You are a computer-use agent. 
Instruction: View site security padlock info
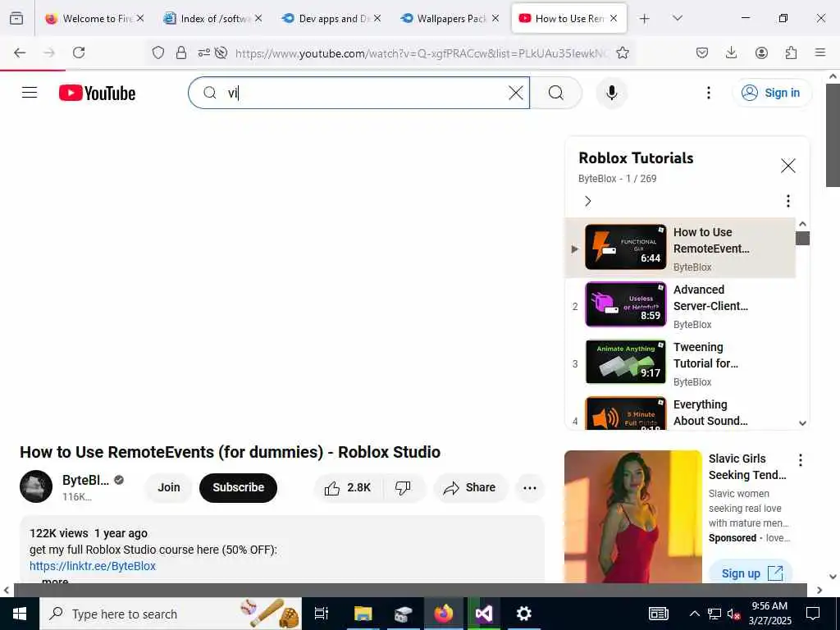[181, 52]
